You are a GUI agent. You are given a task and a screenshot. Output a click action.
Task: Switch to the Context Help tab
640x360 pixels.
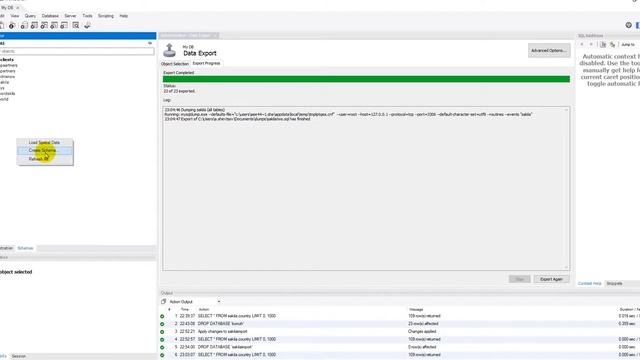click(589, 283)
